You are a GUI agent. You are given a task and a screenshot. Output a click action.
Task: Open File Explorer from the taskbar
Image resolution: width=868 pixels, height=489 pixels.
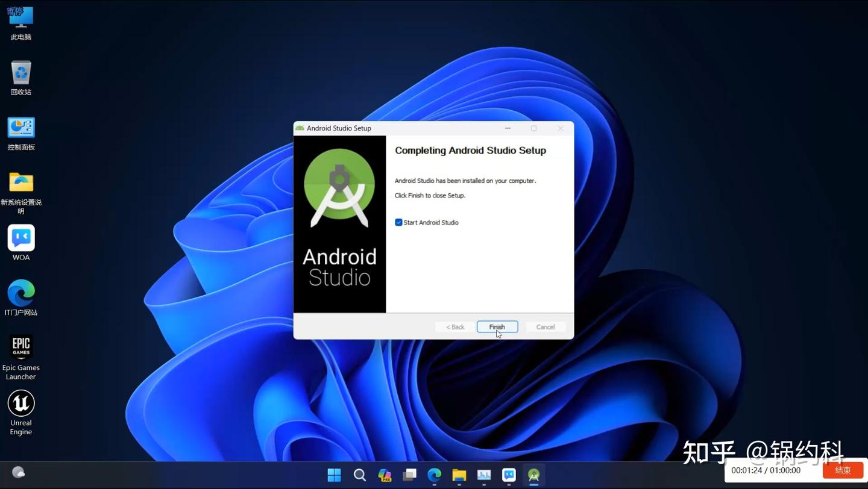coord(459,475)
